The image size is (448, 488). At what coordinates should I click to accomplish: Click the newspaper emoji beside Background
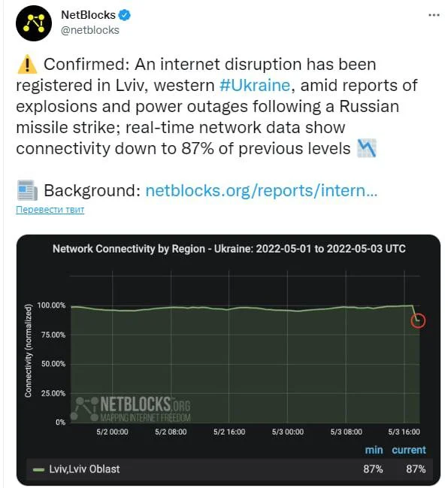[27, 190]
